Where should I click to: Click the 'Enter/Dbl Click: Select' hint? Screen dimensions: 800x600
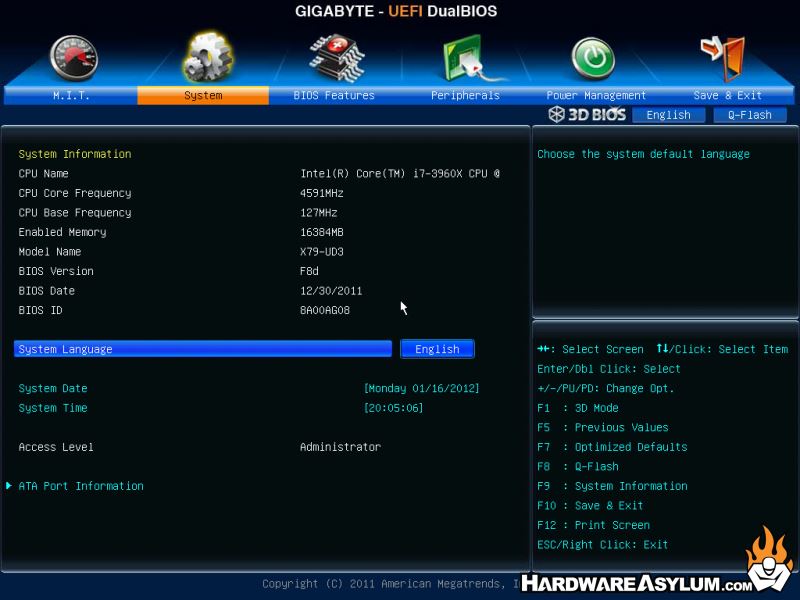pos(609,369)
